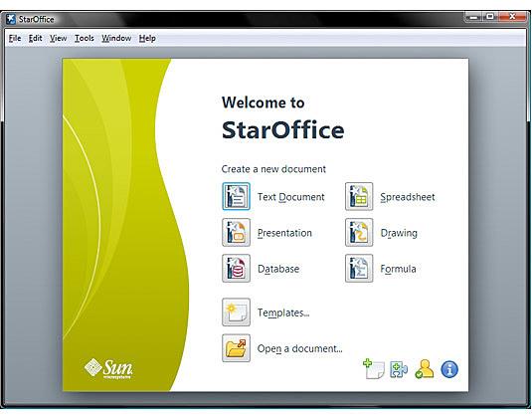Open the File menu
The width and height of the screenshot is (532, 420).
[x=15, y=38]
